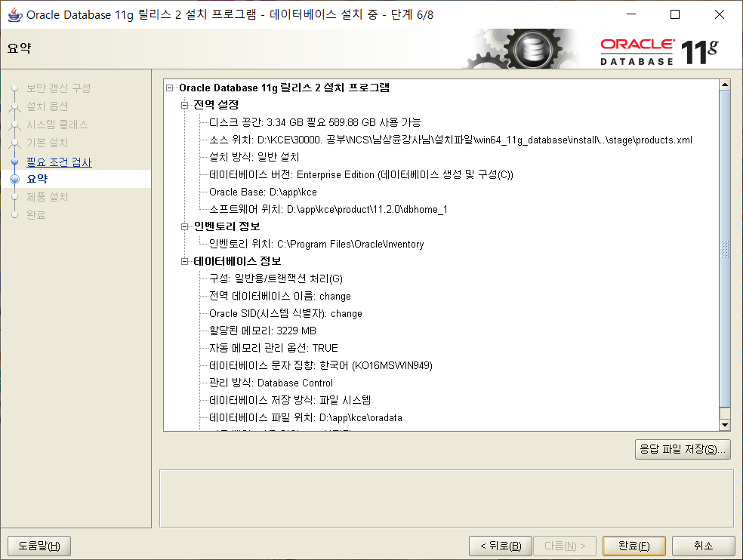Viewport: 743px width, 560px height.
Task: Select the 소프트웨어 위치 dbhome_1 row
Action: tap(328, 209)
